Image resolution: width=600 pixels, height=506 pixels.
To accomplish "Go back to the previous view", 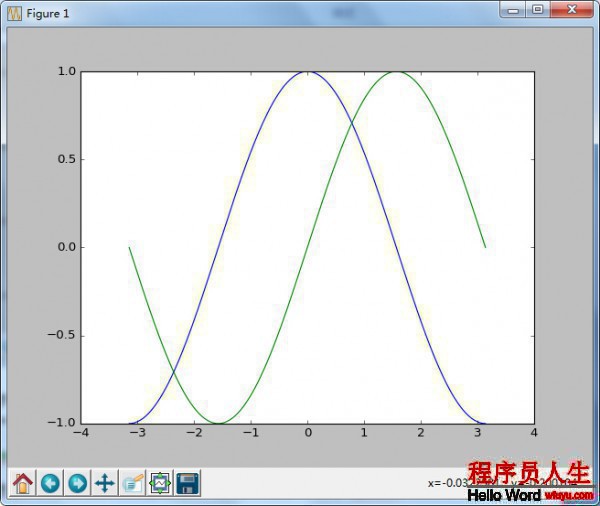I will pyautogui.click(x=50, y=483).
